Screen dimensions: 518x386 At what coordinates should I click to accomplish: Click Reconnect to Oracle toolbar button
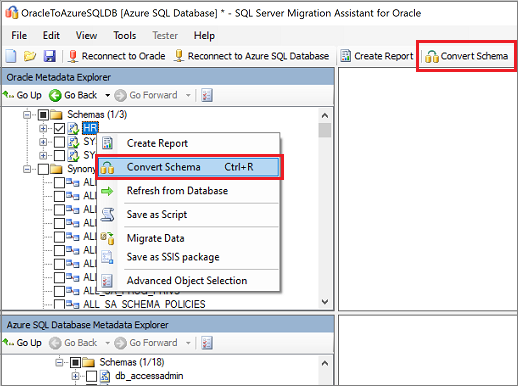tap(117, 56)
